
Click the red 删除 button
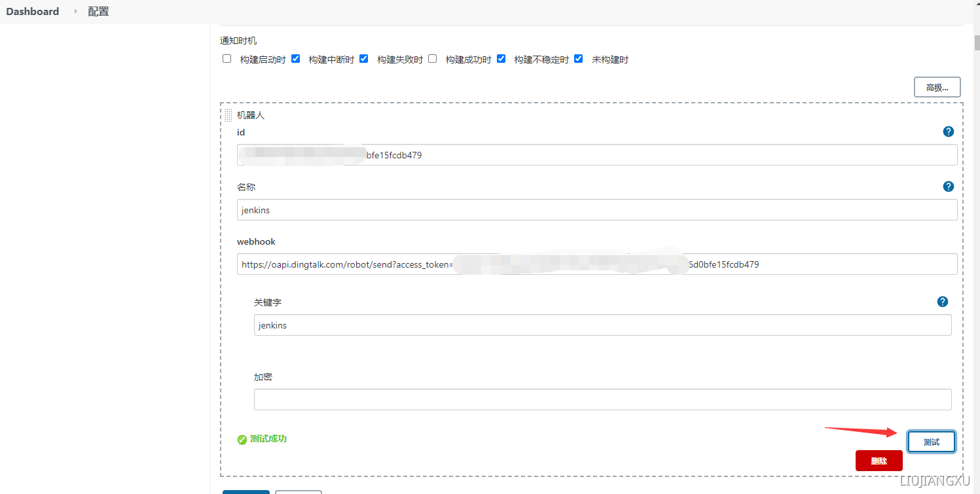coord(879,460)
